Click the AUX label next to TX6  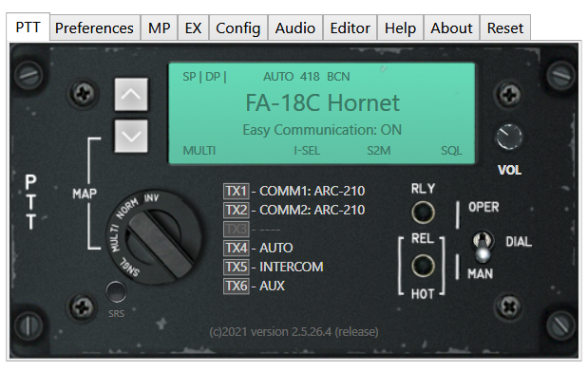click(273, 287)
